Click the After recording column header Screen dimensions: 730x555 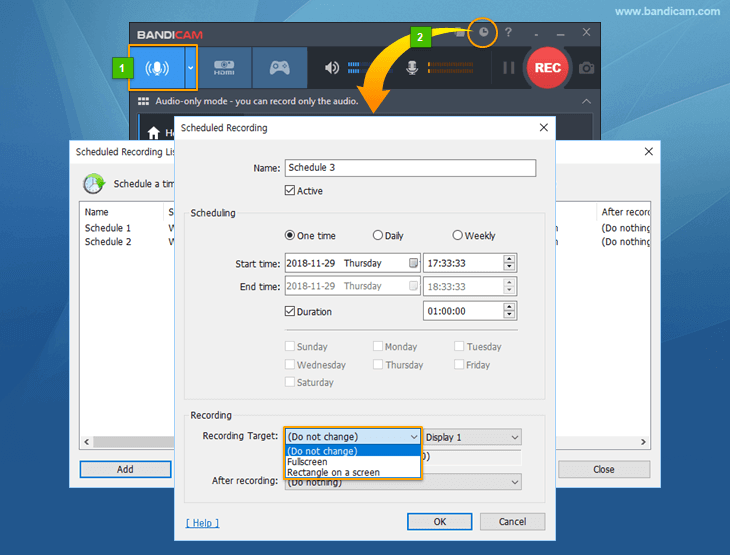[x=625, y=212]
